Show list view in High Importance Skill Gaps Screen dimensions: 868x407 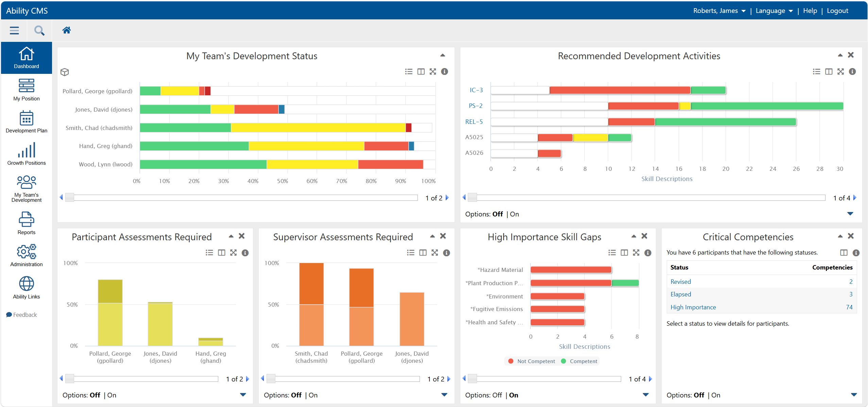[612, 253]
